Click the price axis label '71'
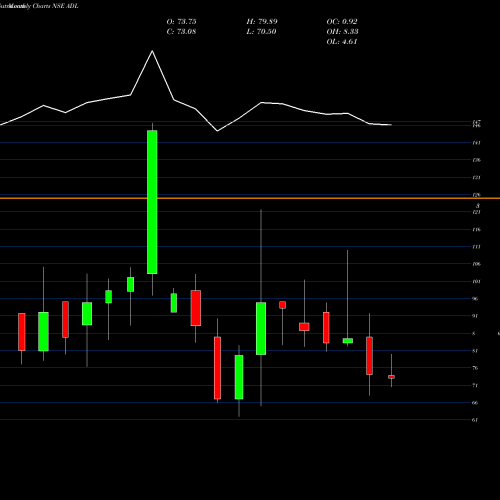The image size is (500, 500). pos(475,385)
